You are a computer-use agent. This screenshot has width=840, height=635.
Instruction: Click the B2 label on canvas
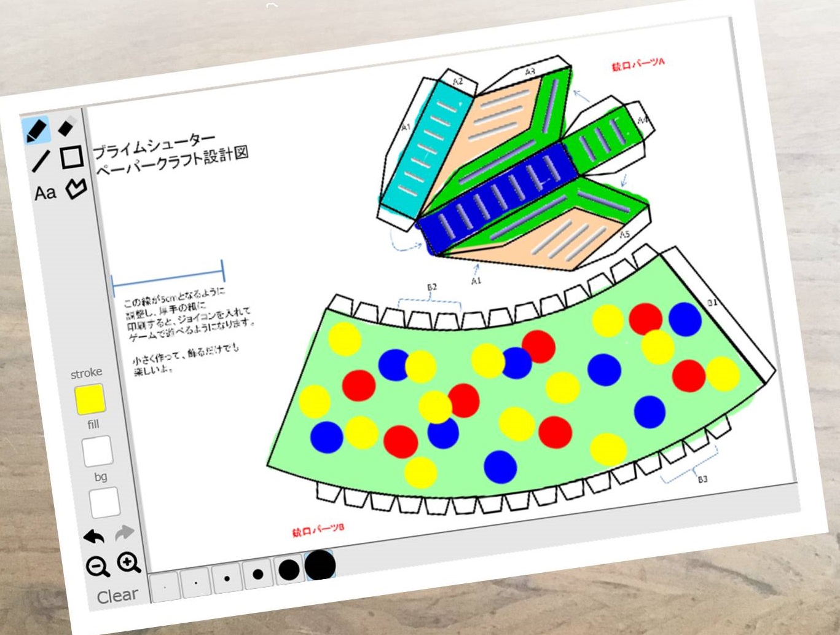pos(432,287)
